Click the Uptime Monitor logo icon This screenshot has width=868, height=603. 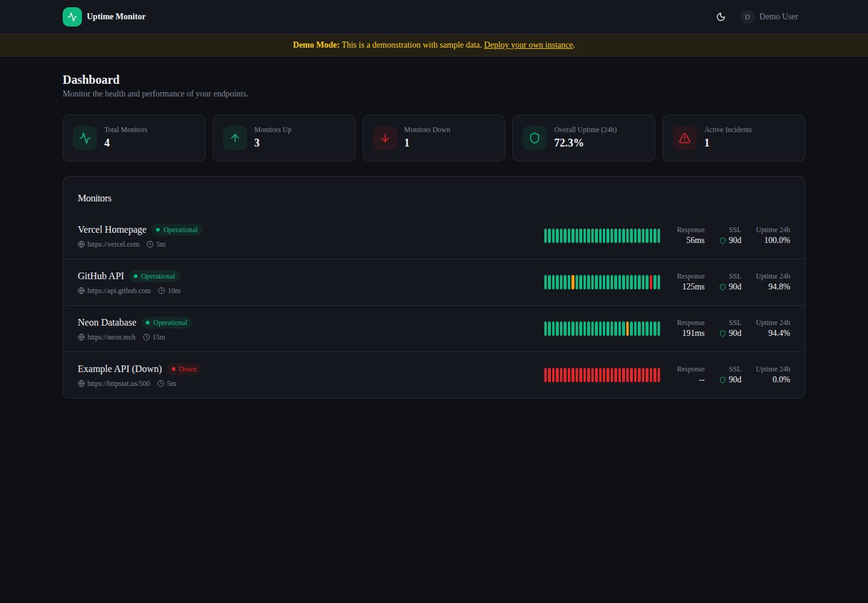click(x=72, y=17)
